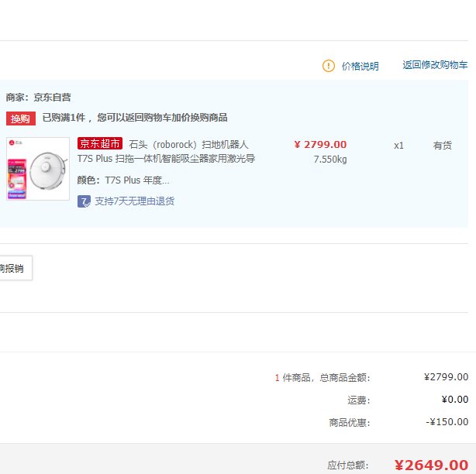Click the 商品优惠 -¥150.00 discount value

point(447,422)
